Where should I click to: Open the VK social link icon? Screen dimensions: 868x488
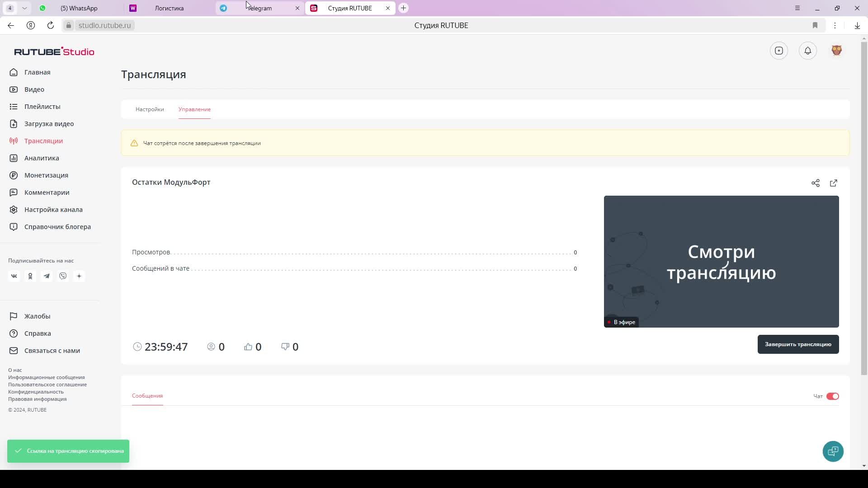14,276
